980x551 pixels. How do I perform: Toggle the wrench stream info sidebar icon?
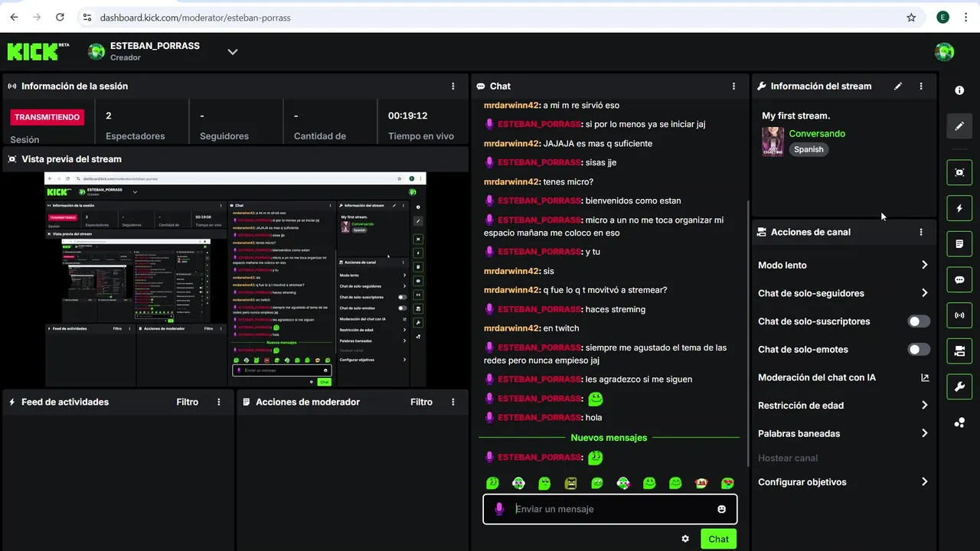pos(959,386)
